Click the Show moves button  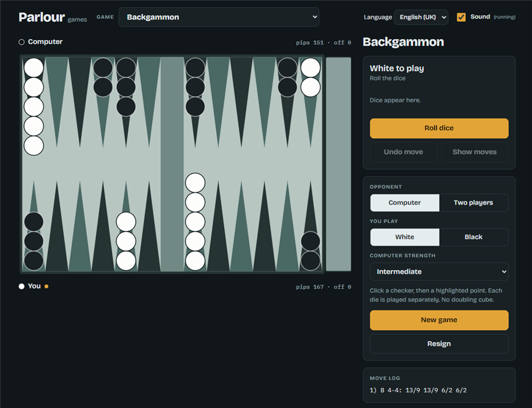pyautogui.click(x=475, y=152)
